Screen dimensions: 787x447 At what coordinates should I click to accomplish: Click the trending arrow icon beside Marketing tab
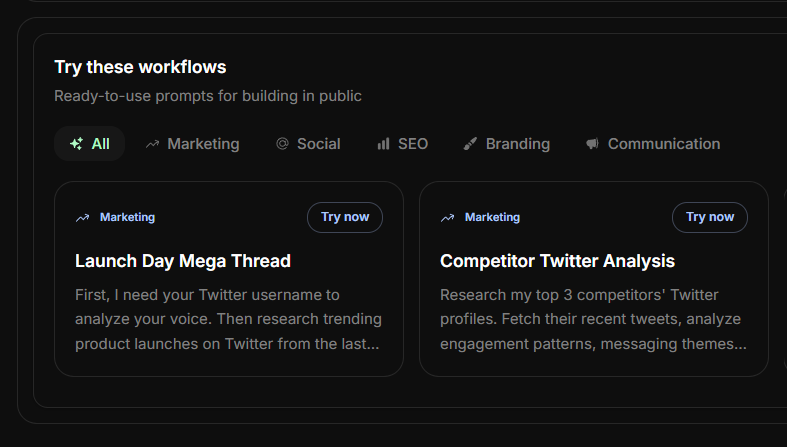click(x=152, y=144)
